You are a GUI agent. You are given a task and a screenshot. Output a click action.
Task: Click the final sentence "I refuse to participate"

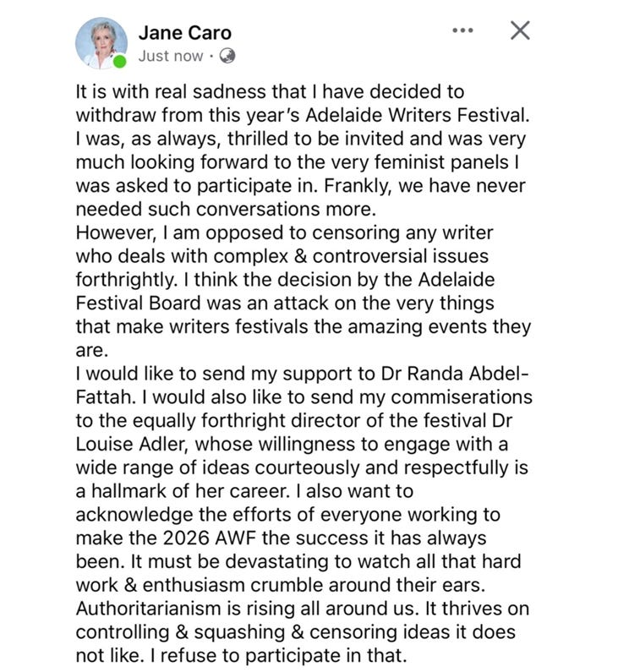click(x=248, y=656)
